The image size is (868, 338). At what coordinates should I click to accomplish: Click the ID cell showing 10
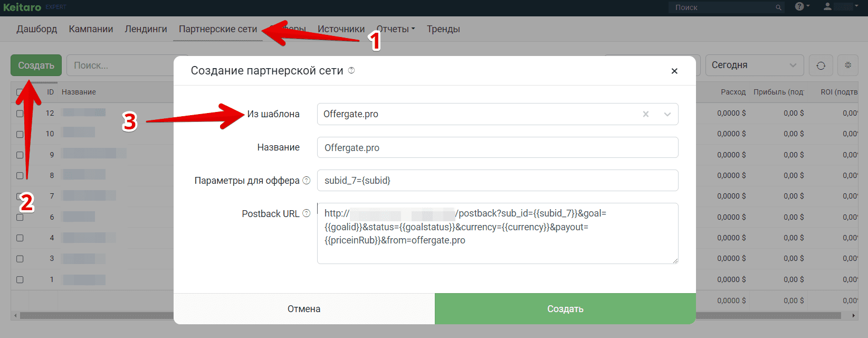[50, 134]
